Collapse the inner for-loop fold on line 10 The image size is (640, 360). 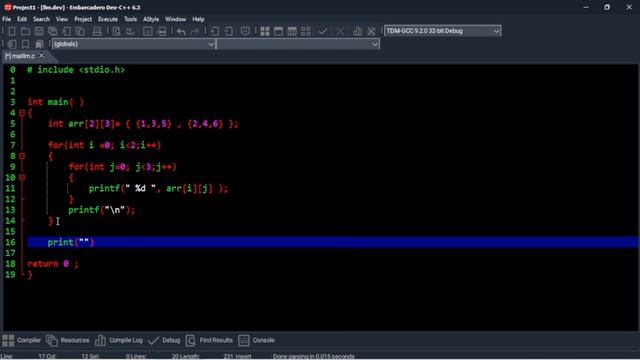point(22,178)
